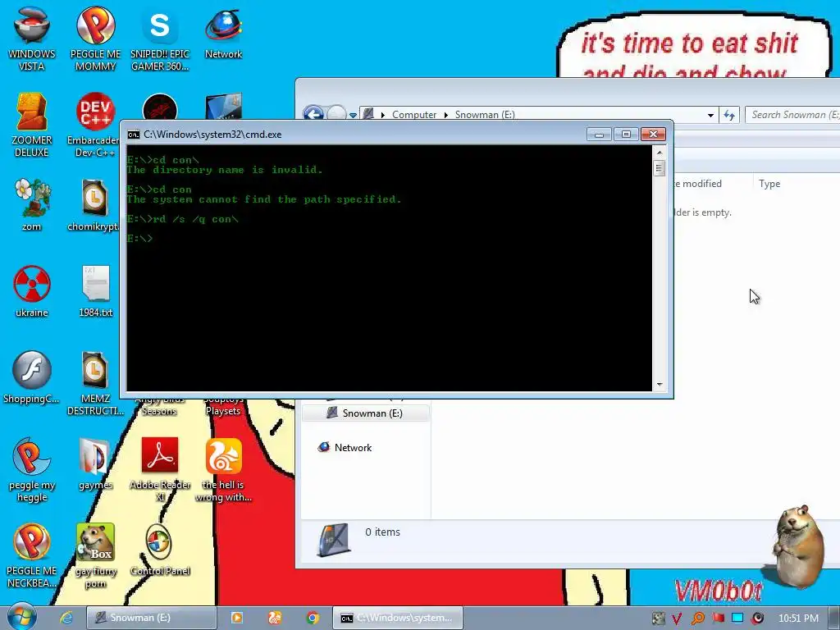The height and width of the screenshot is (630, 840).
Task: Minimize the cmd.exe window
Action: click(599, 134)
